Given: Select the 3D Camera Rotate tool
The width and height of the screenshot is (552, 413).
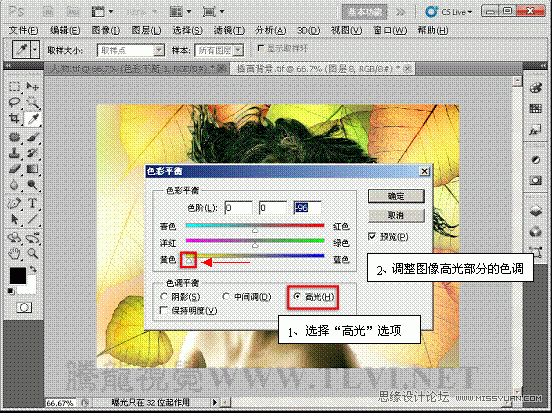Looking at the screenshot, I should (33, 238).
